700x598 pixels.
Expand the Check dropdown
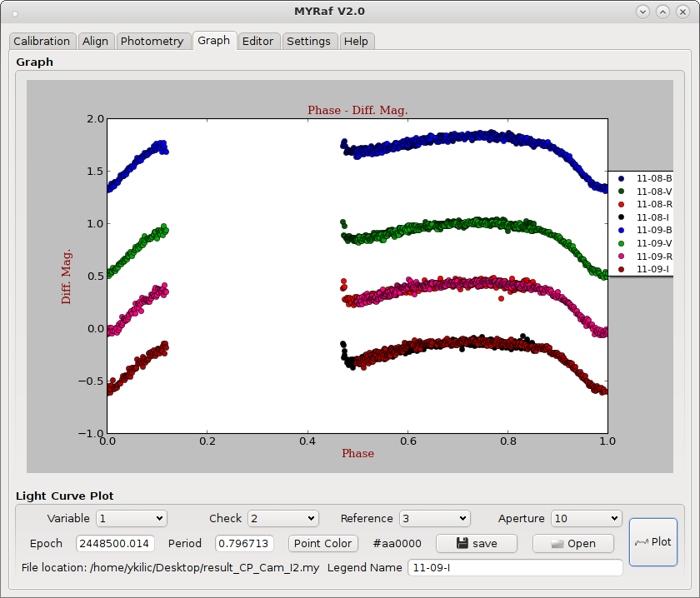click(x=283, y=519)
